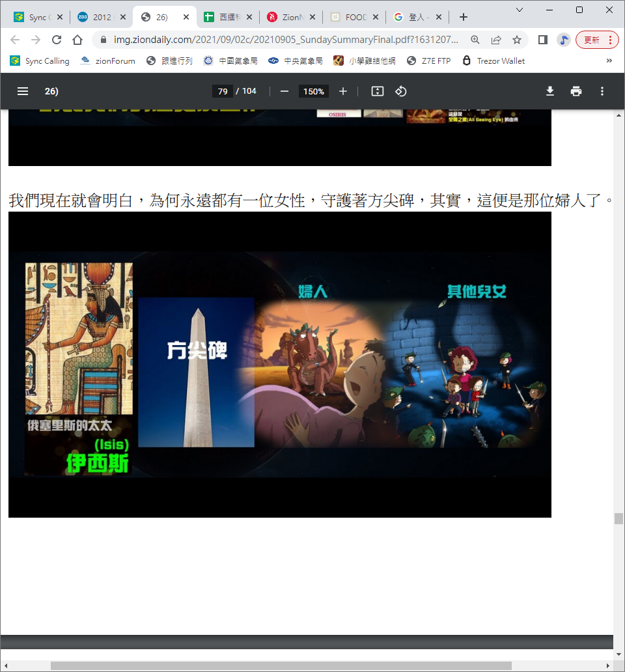Open a new browser tab

(x=463, y=17)
